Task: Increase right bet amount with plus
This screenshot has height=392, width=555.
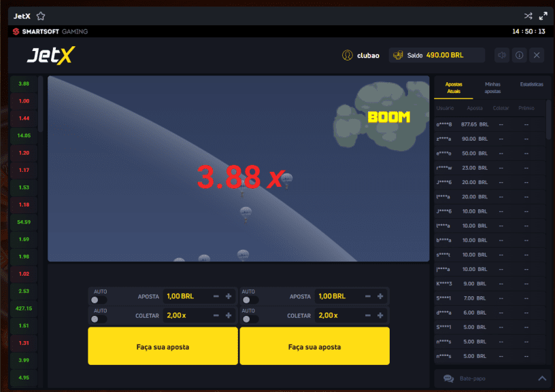Action: point(380,296)
